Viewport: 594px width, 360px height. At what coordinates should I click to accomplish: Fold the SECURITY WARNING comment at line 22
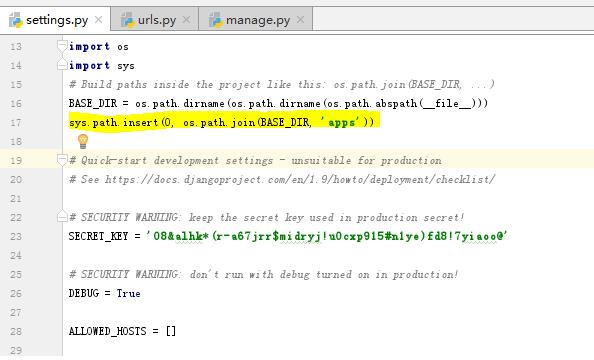click(62, 217)
